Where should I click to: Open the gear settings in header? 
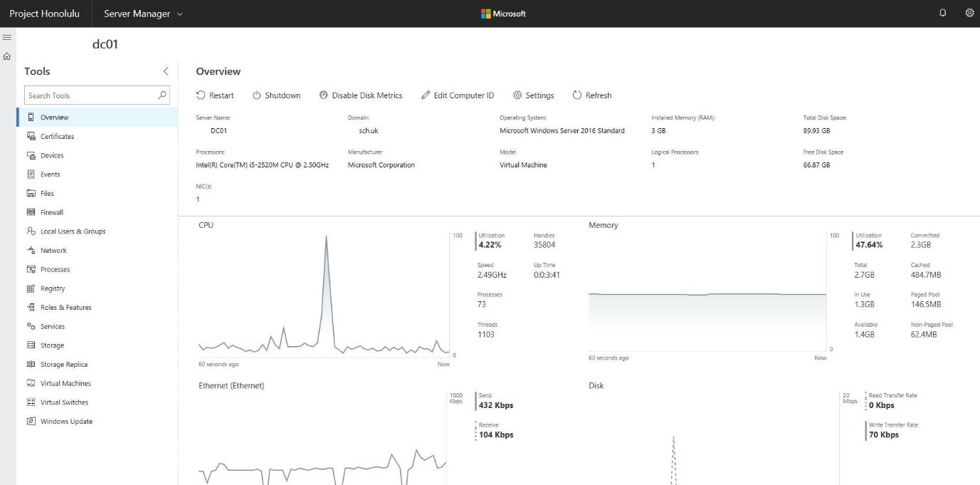(969, 13)
